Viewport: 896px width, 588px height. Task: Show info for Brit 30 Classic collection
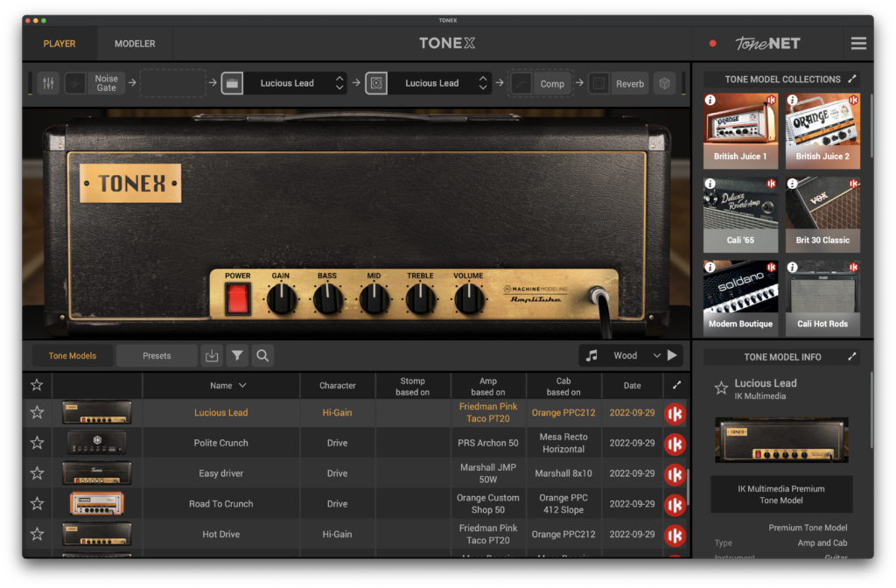pos(793,184)
